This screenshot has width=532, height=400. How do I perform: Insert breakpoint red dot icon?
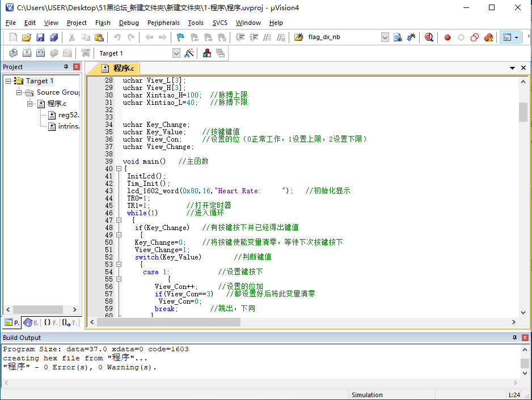[x=447, y=37]
